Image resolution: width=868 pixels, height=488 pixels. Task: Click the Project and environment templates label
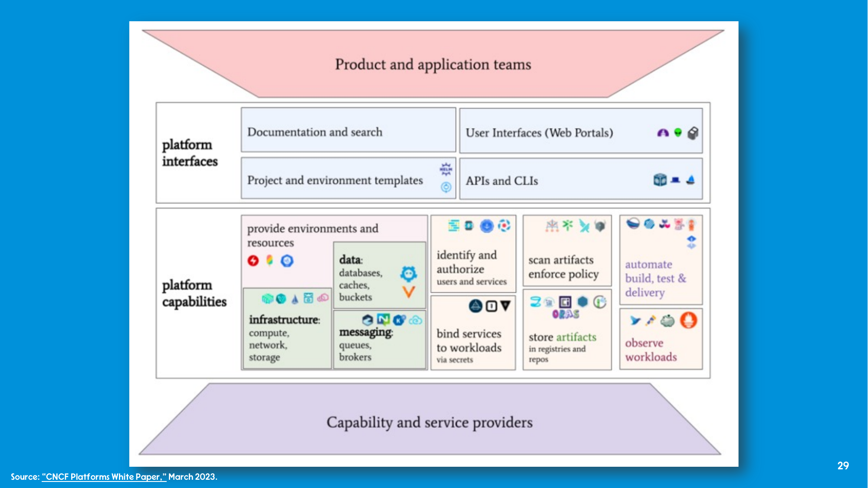pyautogui.click(x=335, y=180)
